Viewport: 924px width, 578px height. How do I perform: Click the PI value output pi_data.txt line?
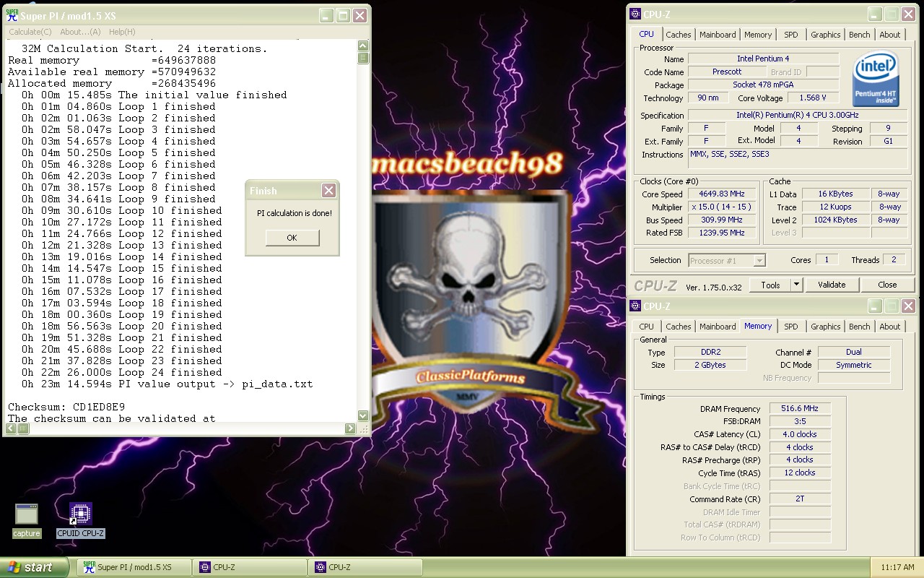167,384
